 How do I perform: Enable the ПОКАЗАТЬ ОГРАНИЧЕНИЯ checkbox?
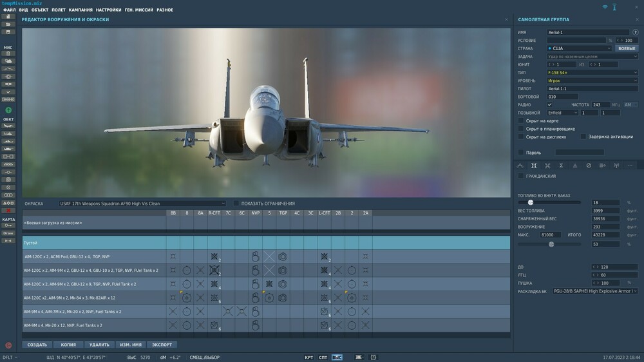coord(236,204)
